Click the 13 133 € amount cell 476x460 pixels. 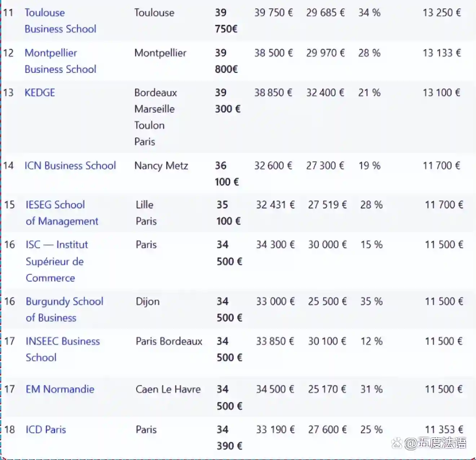[x=441, y=53]
